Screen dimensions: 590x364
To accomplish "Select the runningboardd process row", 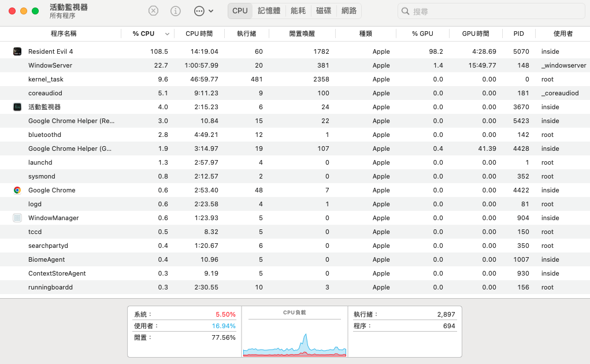I will tap(295, 288).
